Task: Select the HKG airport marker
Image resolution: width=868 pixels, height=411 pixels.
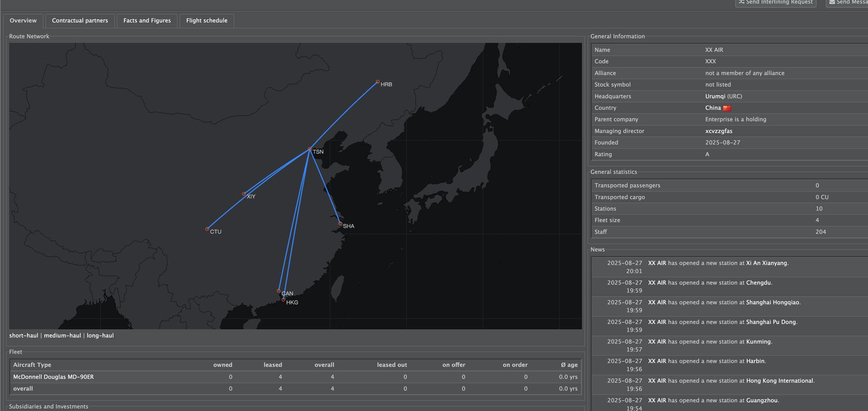Action: pyautogui.click(x=283, y=300)
